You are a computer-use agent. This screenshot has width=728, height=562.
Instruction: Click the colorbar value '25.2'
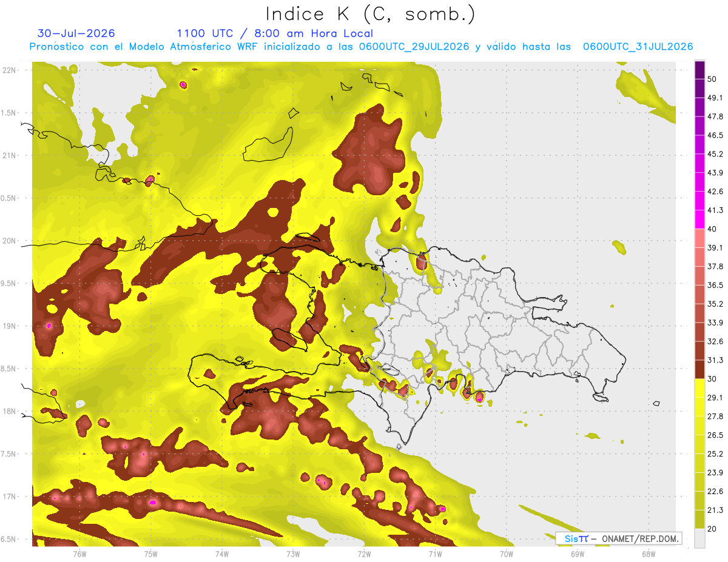tap(715, 453)
